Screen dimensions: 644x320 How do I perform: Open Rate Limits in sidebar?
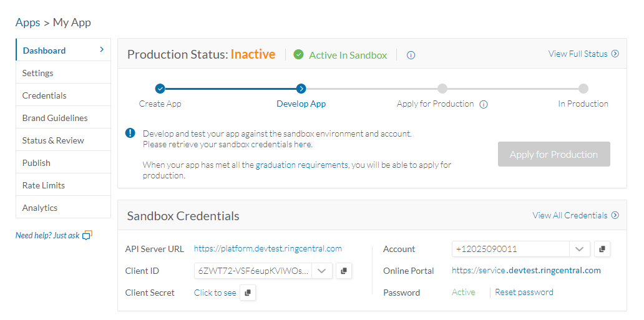coord(44,185)
